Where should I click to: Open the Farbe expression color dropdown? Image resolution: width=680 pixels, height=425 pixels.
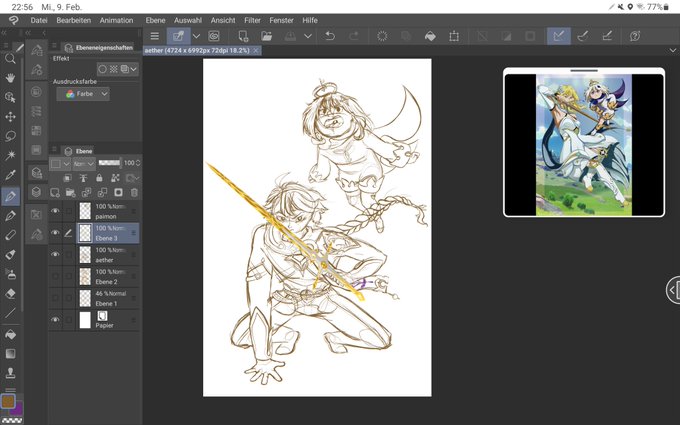[83, 94]
